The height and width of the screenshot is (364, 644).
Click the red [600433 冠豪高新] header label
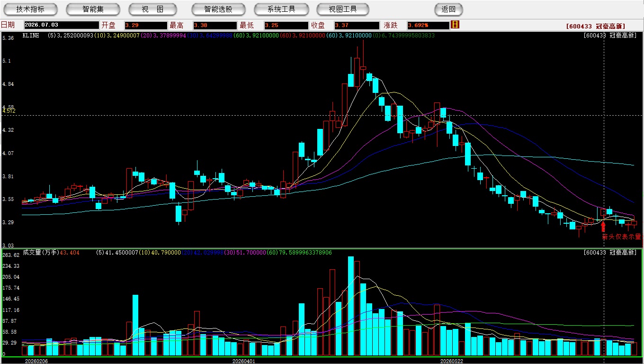point(595,27)
